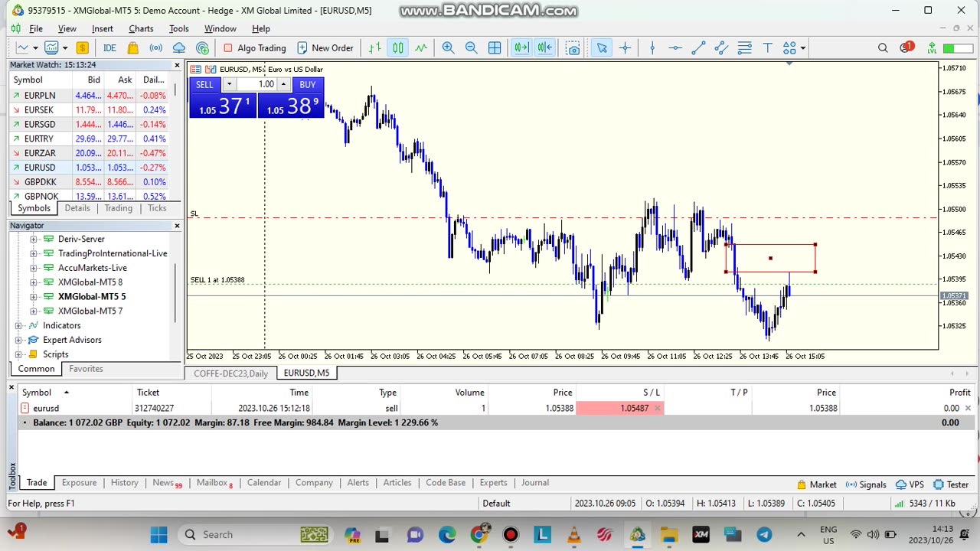Tile chart windows with grid icon

point(495,47)
